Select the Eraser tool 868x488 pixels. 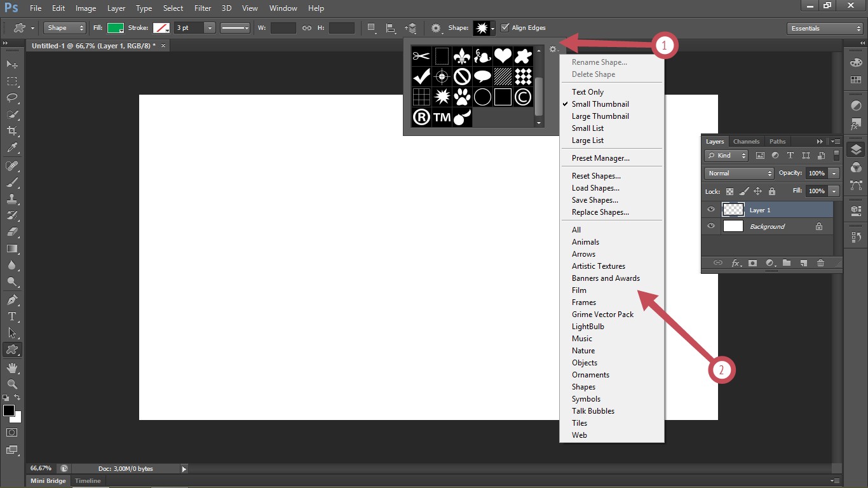tap(12, 232)
